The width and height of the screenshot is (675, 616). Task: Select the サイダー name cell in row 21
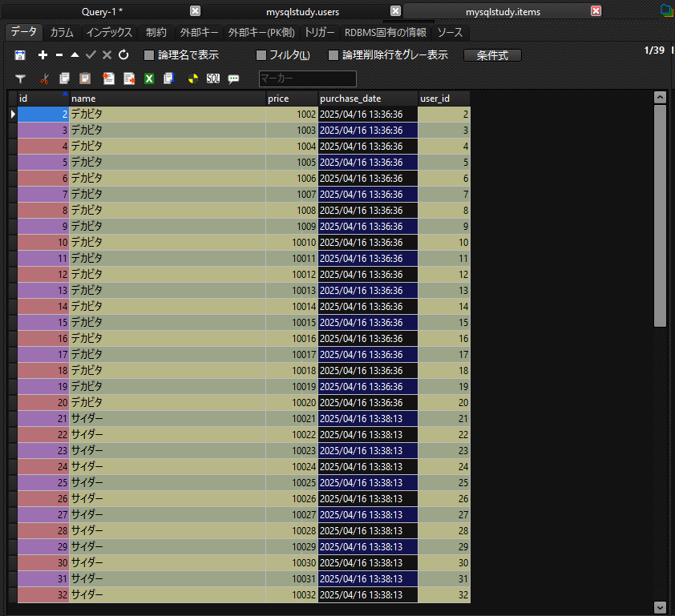[168, 419]
